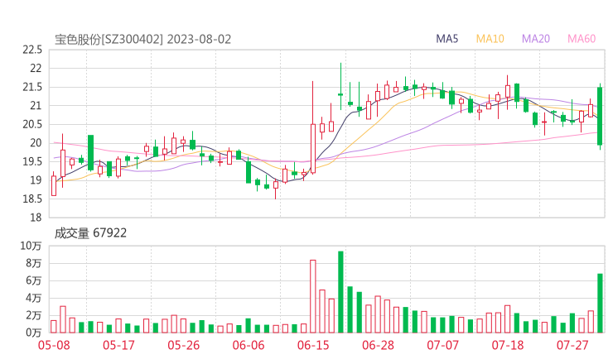
Task: Click the 18.5 price axis label
Action: coord(32,199)
